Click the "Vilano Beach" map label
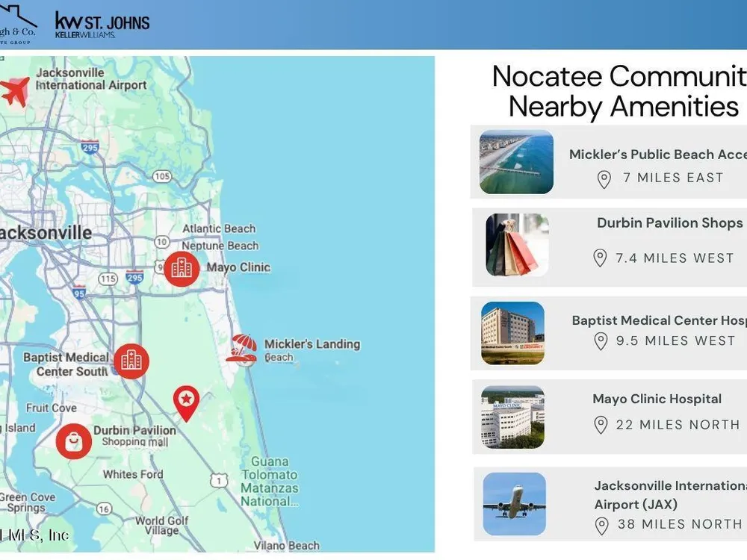 [x=286, y=546]
